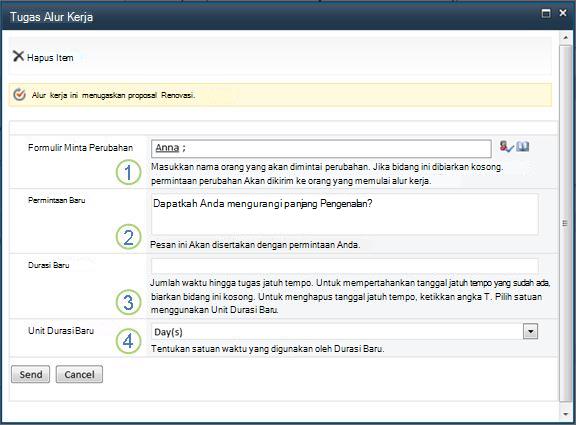Open the address book Browse icon
The image size is (576, 425).
pyautogui.click(x=522, y=147)
